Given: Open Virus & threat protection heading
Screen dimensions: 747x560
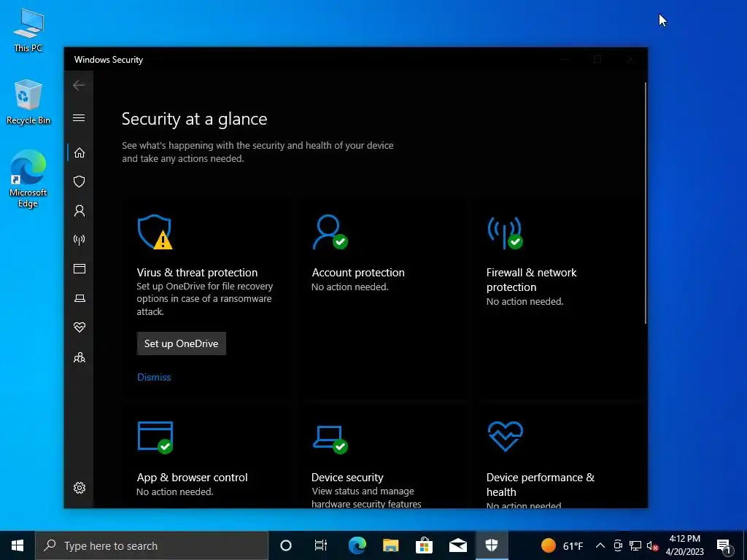Looking at the screenshot, I should pyautogui.click(x=197, y=273).
